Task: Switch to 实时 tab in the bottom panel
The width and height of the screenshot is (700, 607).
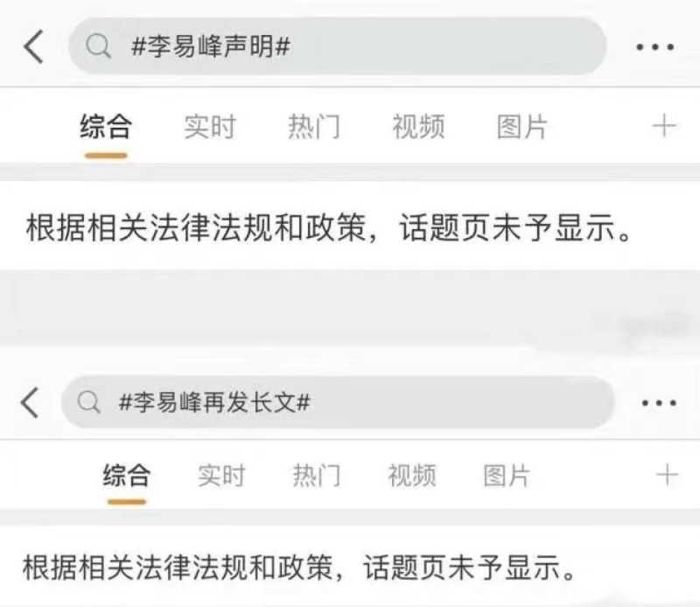Action: tap(221, 475)
